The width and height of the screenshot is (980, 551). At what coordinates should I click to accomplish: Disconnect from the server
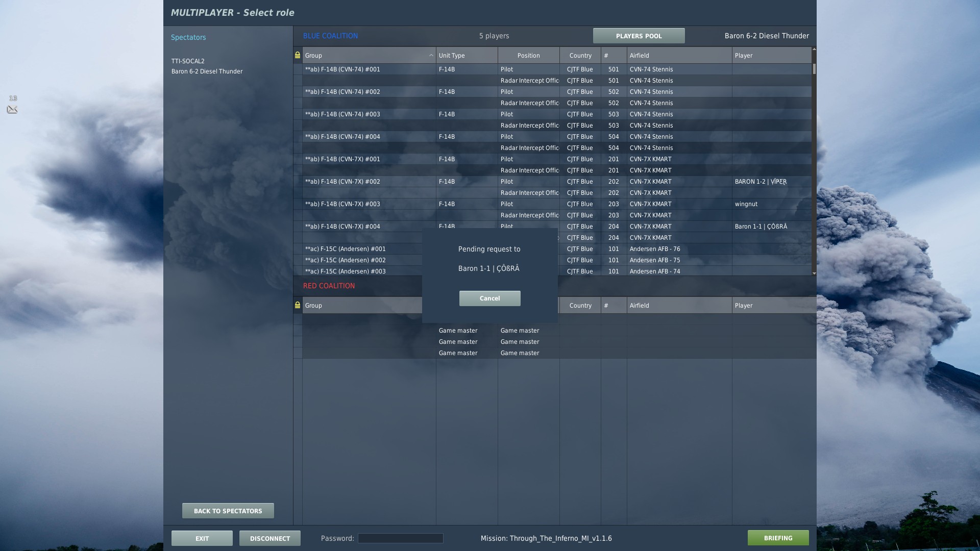tap(269, 538)
